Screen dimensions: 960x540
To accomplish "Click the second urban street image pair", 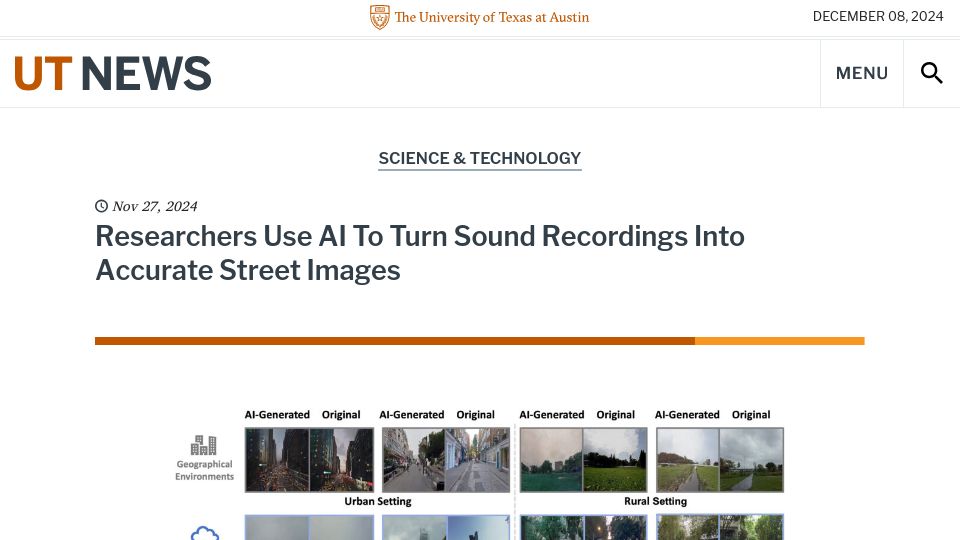I will pyautogui.click(x=446, y=460).
